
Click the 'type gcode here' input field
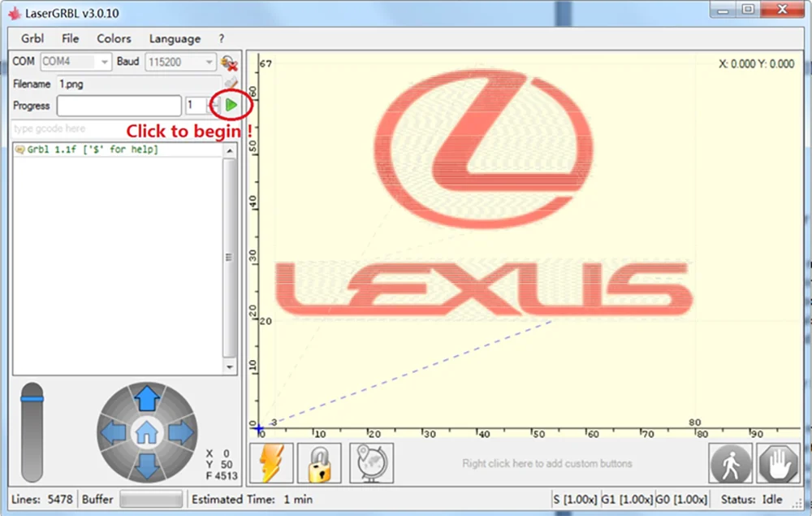(67, 128)
